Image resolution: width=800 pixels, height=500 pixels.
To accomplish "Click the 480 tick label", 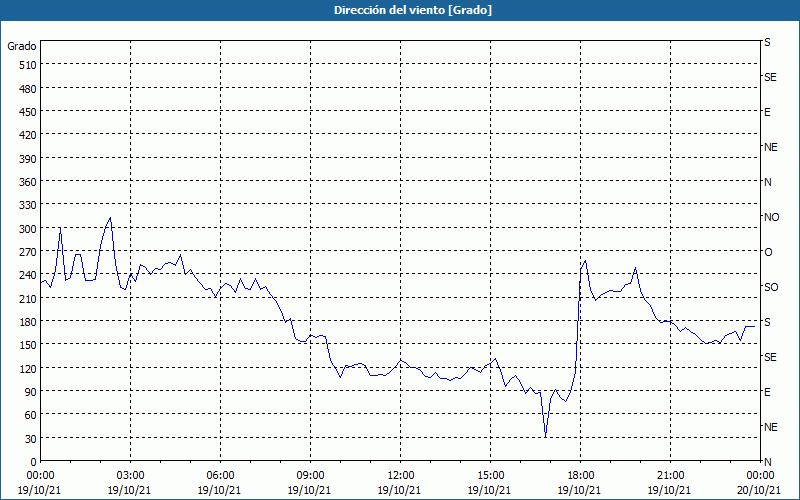I will [29, 89].
